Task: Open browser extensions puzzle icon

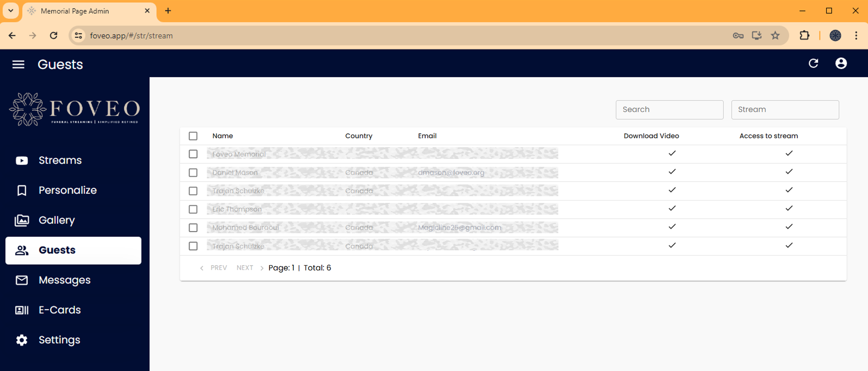Action: click(804, 35)
